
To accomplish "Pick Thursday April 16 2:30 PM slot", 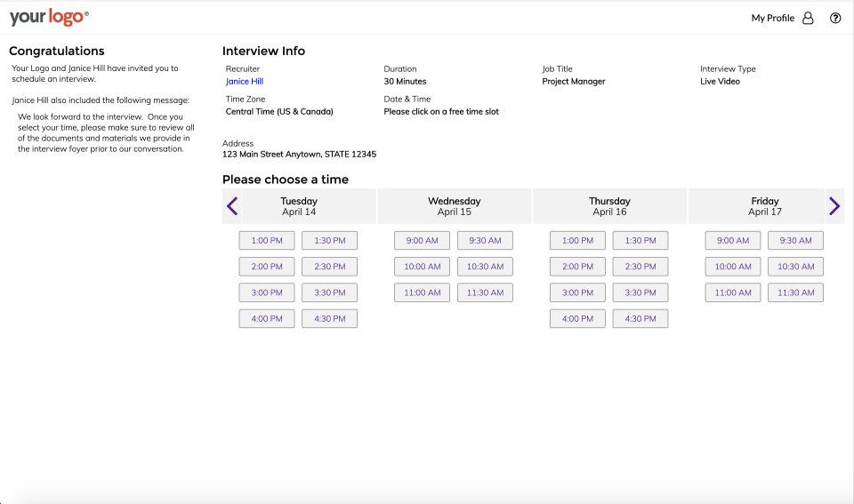I will tap(640, 267).
